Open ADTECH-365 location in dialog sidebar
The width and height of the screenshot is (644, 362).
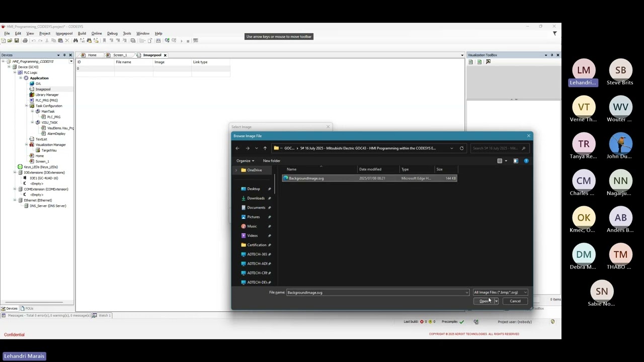point(257,254)
